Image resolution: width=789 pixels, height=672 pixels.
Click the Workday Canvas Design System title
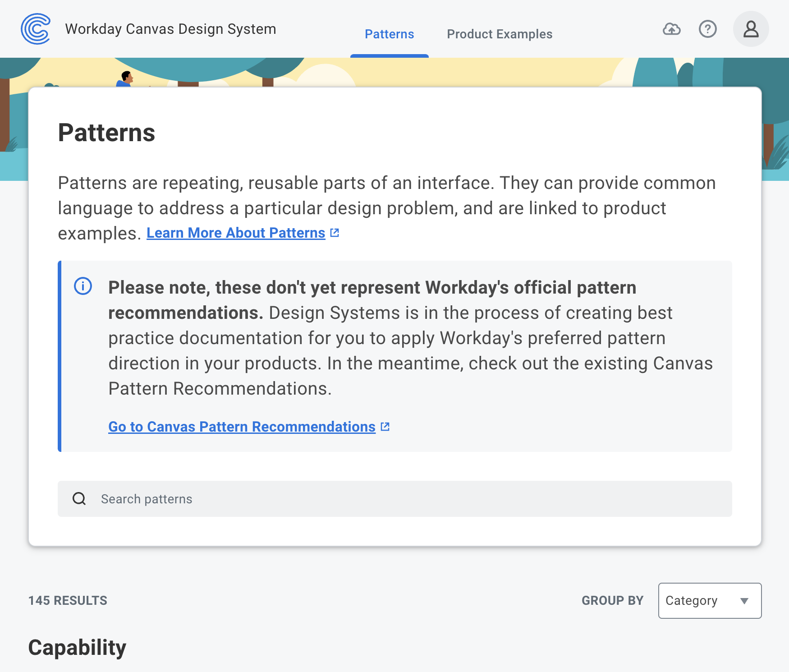tap(170, 29)
